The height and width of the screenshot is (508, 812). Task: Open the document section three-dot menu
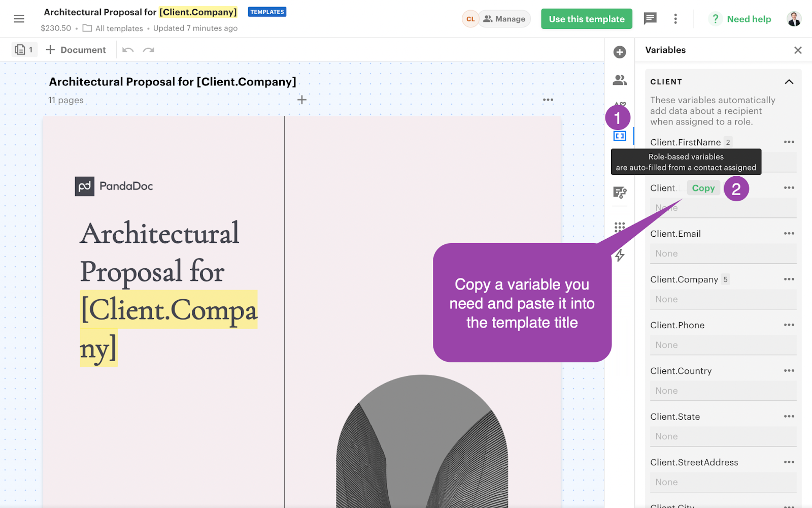548,100
